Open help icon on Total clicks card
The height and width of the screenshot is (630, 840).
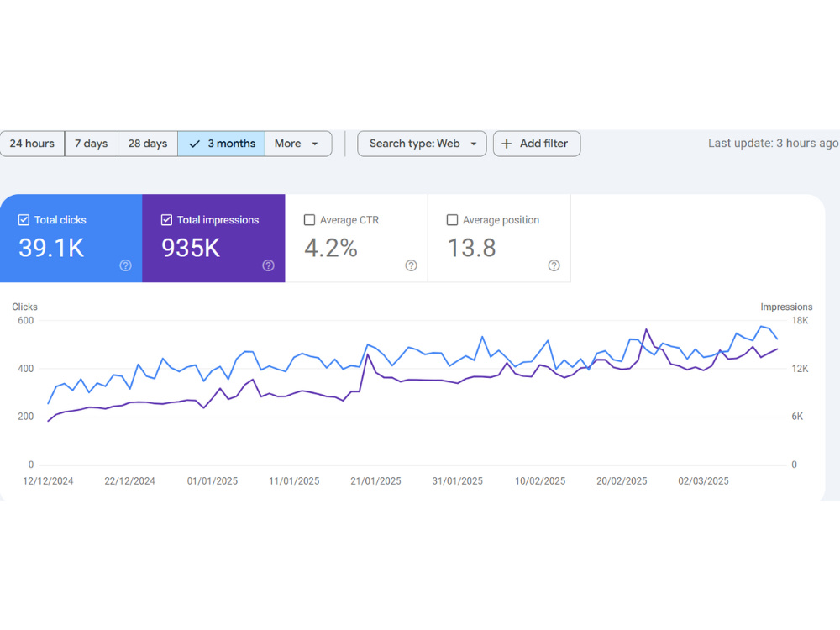tap(125, 265)
